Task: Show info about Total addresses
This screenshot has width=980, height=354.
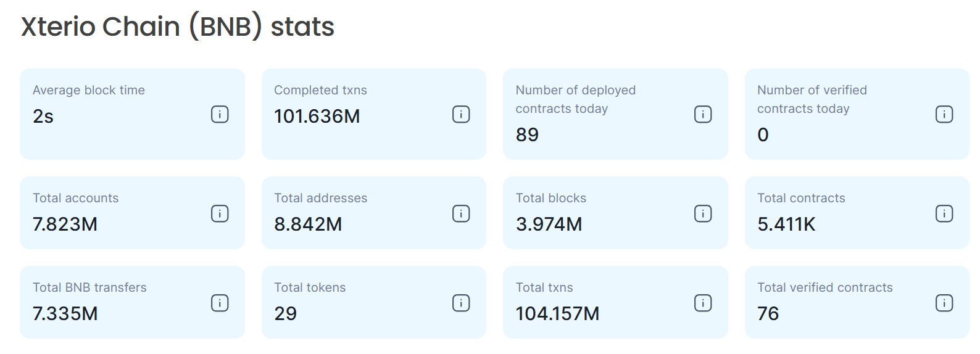Action: point(461,213)
